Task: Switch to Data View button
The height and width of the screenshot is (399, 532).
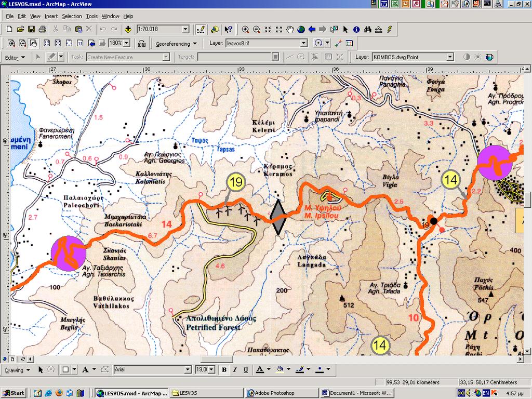Action: (x=5, y=359)
